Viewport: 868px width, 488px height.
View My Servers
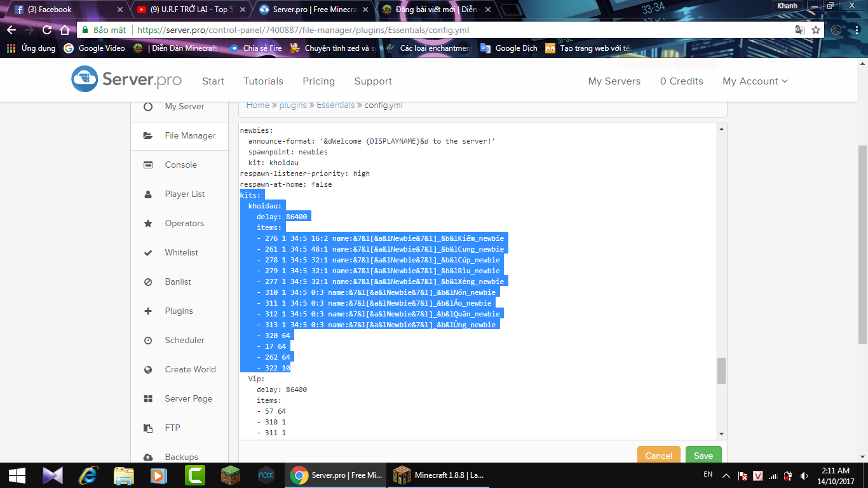[614, 81]
